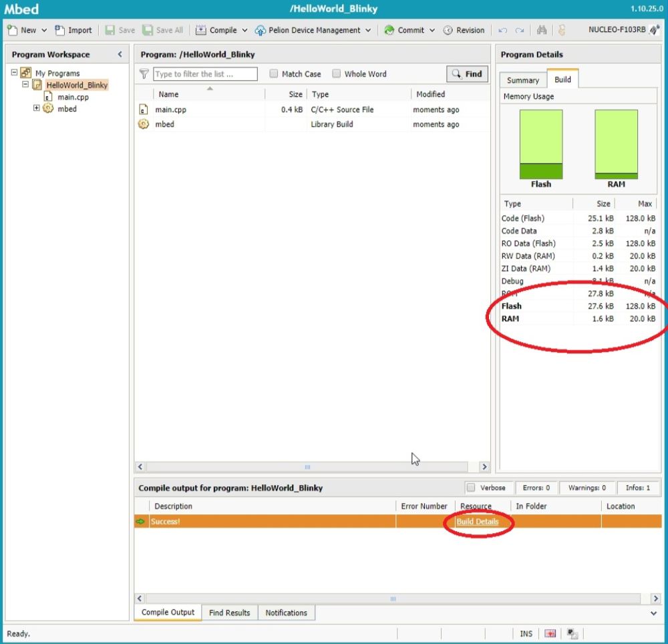
Task: Click the Import toolbar icon
Action: coord(59,30)
